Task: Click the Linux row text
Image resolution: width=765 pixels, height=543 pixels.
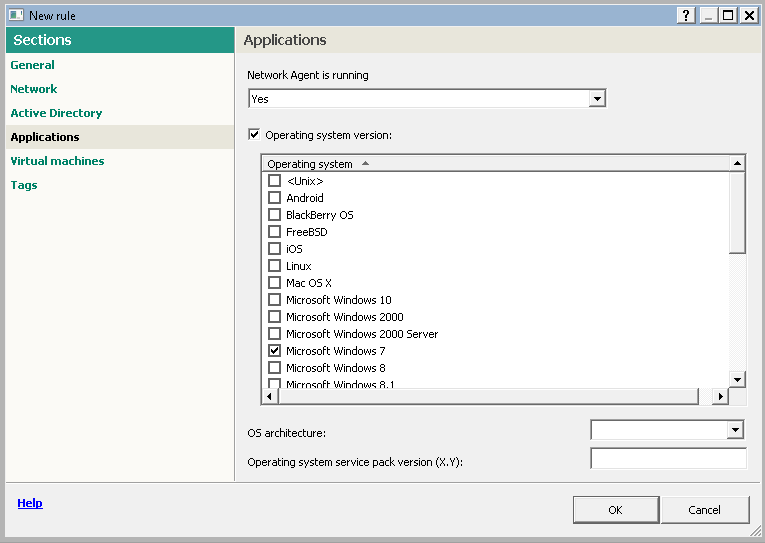Action: [x=299, y=266]
